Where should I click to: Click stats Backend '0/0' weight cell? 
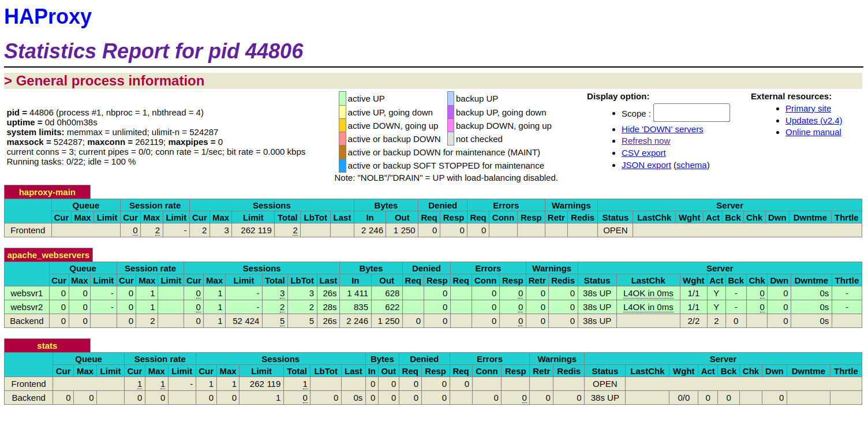[683, 398]
